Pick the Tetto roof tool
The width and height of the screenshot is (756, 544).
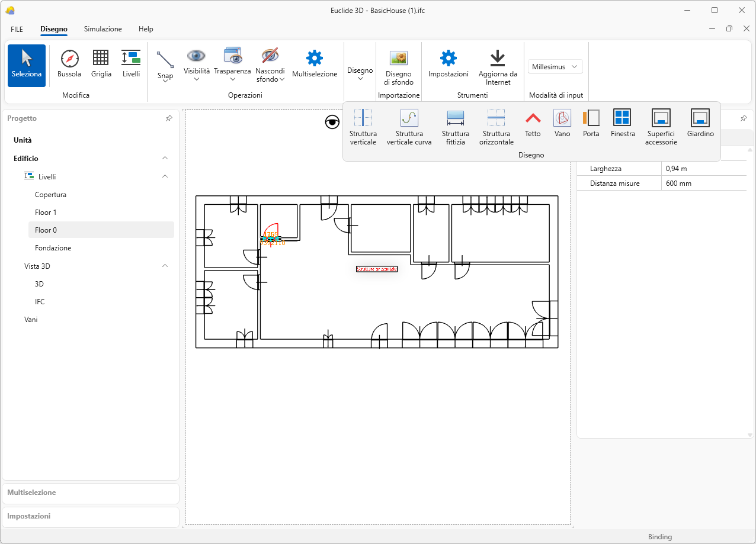click(533, 124)
